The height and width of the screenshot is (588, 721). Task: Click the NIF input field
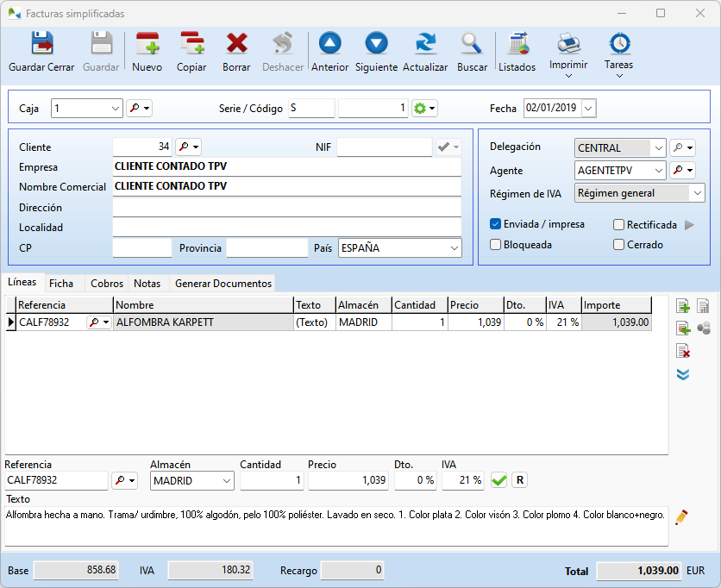(x=384, y=147)
